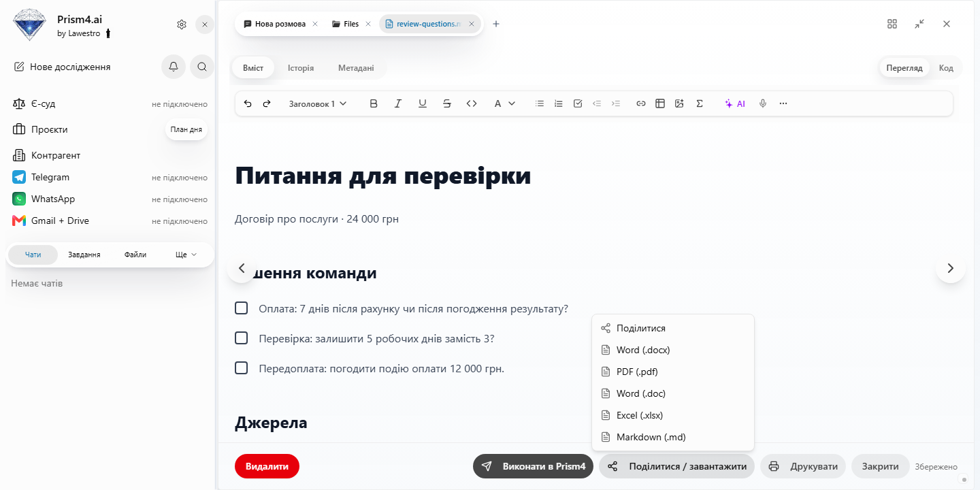Check the 'Перевірка: залишити 5 робочих днів' checkbox

click(241, 338)
